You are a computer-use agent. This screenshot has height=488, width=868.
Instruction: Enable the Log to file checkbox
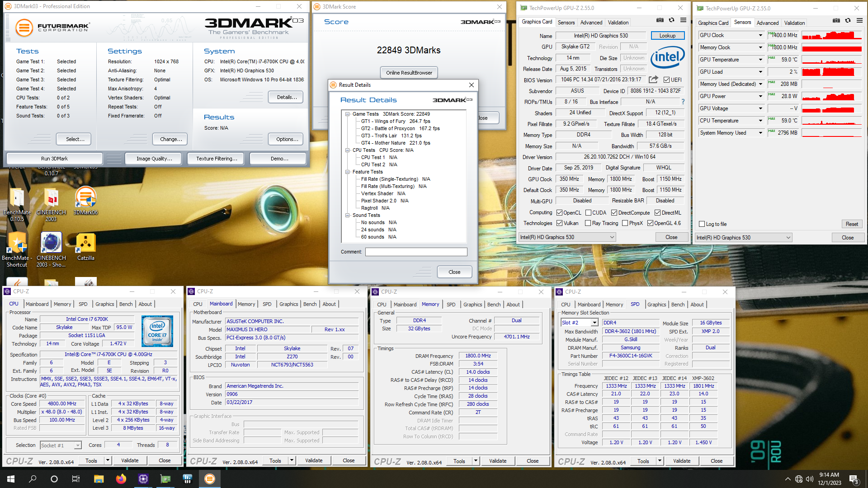tap(702, 224)
